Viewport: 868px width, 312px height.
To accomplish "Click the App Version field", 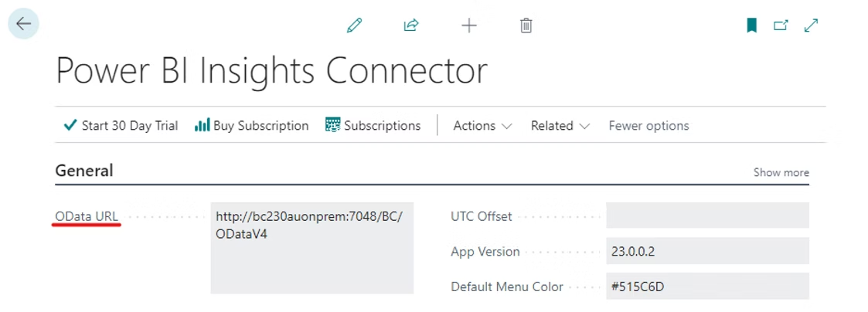I will 706,251.
